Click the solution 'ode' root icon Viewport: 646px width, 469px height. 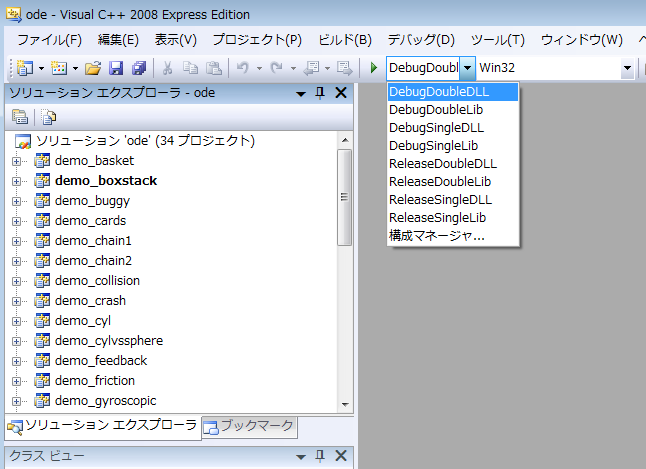coord(23,141)
